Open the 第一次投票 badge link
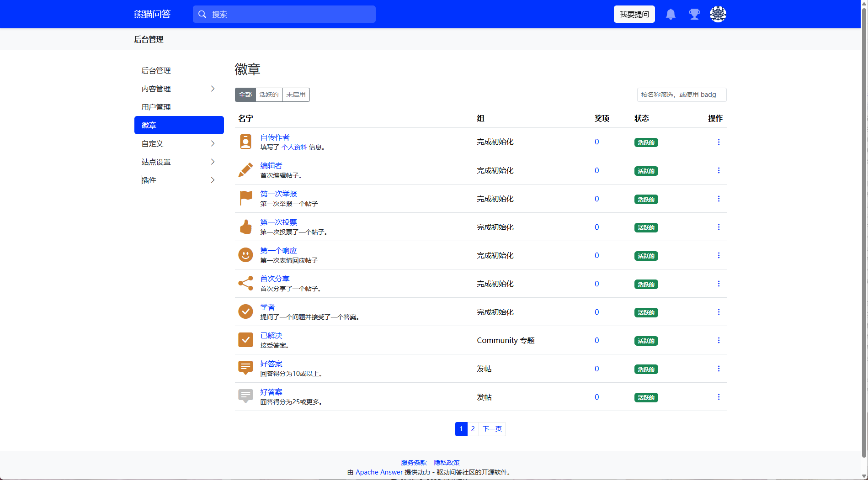Viewport: 868px width, 480px height. pos(278,222)
